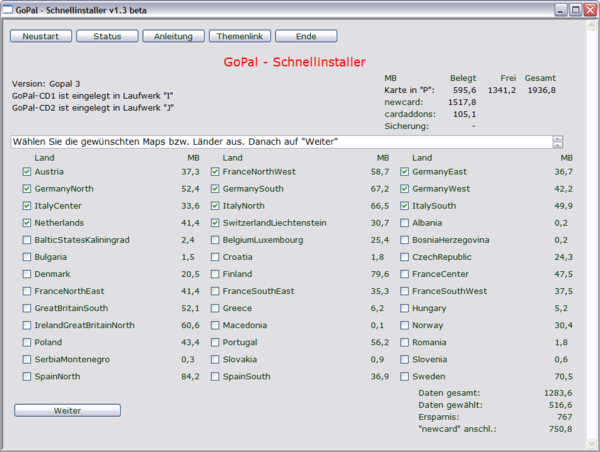Minimize the GoPal Schnellinstaller window

(x=561, y=10)
